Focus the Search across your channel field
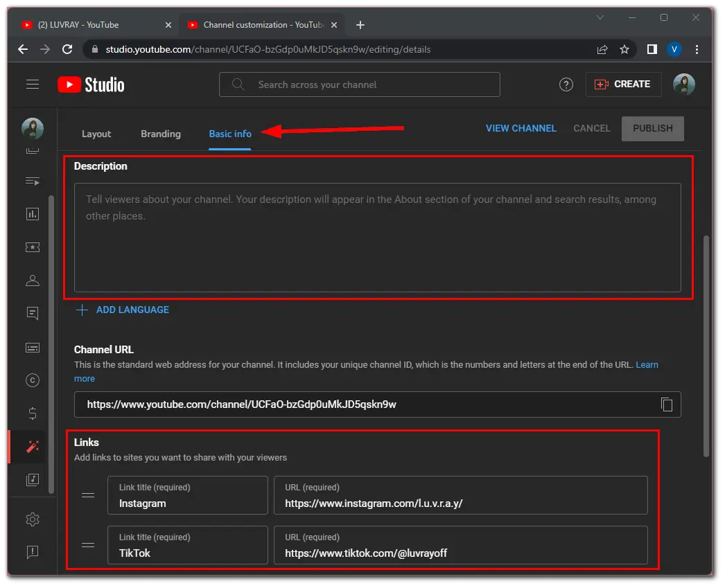Viewport: 725px width, 588px height. pos(359,84)
